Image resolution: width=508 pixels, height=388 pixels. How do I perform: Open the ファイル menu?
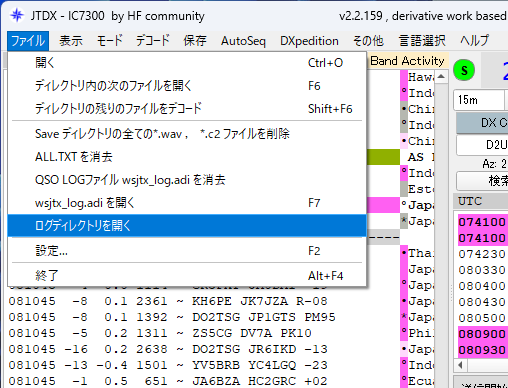click(28, 41)
